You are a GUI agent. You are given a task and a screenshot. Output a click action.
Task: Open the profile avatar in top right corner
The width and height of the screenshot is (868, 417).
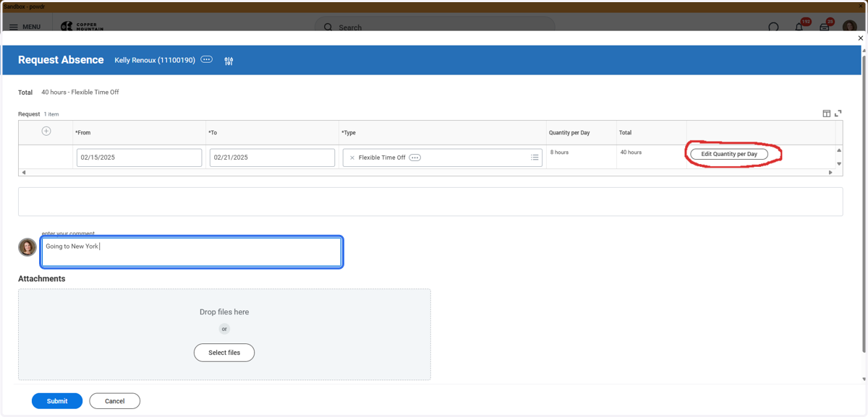click(x=850, y=27)
